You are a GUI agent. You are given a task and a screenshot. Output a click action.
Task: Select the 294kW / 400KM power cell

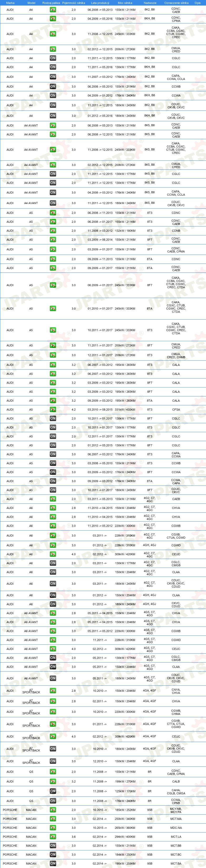click(125, 837)
